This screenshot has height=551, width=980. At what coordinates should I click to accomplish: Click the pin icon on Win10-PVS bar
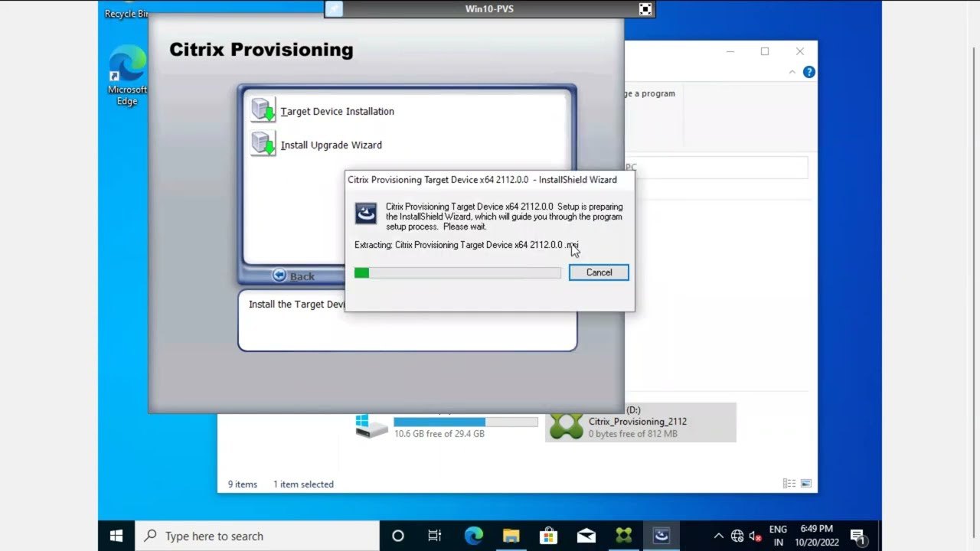[335, 9]
